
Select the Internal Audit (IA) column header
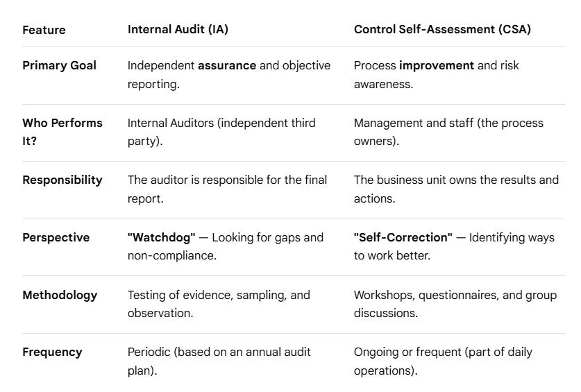coord(178,29)
